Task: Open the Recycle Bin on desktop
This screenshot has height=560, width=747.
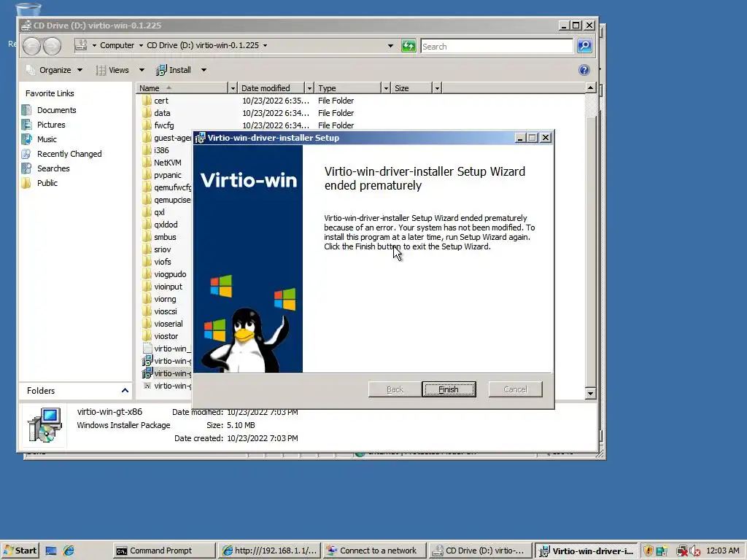Action: [x=28, y=8]
